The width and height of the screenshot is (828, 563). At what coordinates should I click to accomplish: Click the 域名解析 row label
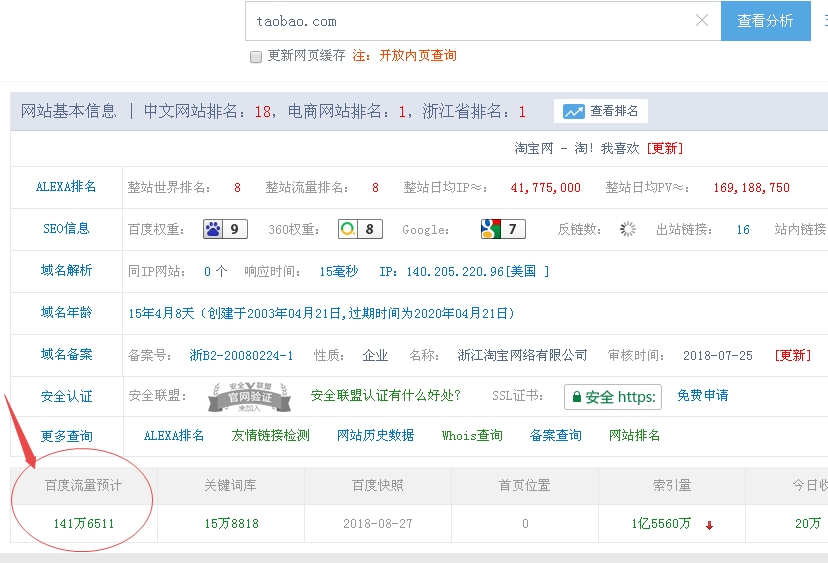point(67,270)
